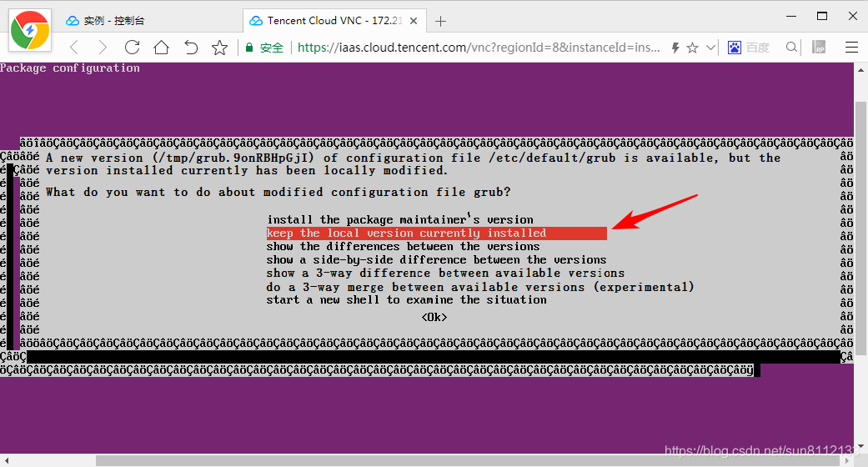Select show the differences between the versions

[403, 247]
